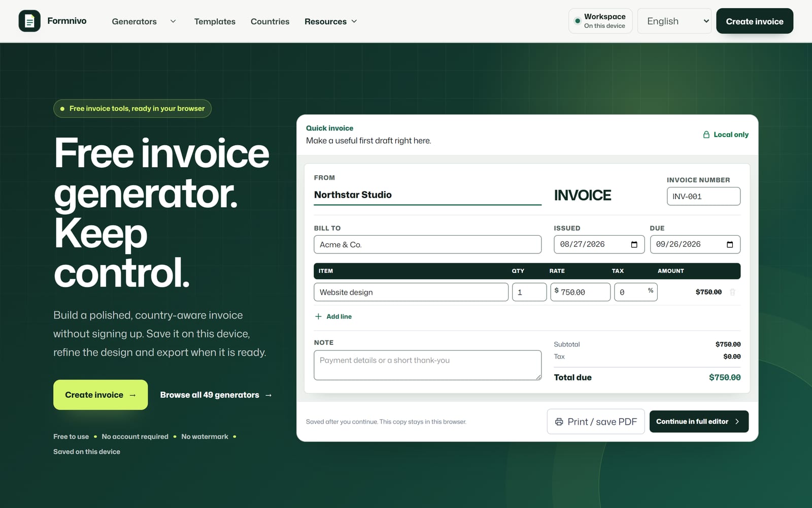Click the AMOUNT column header
812x508 pixels.
671,271
